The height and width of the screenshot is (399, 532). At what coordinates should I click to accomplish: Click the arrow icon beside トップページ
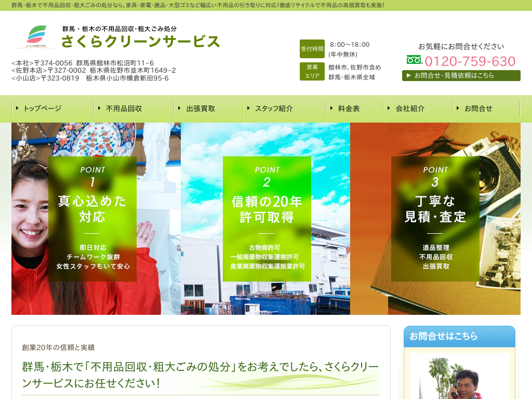click(18, 109)
